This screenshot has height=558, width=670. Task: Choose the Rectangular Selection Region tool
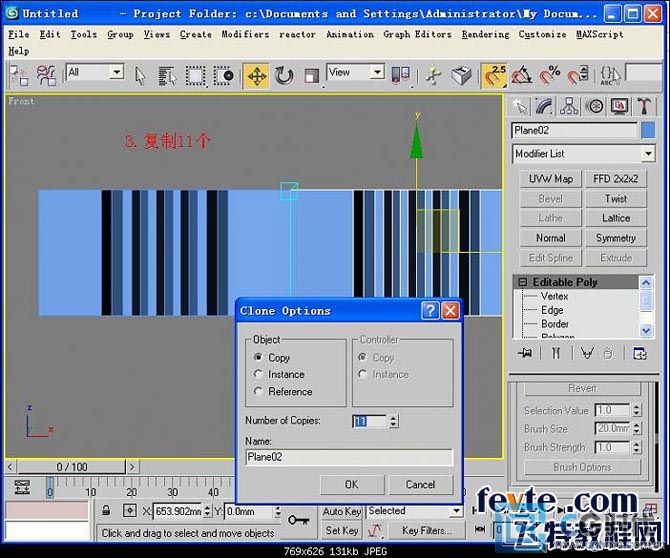click(x=196, y=76)
